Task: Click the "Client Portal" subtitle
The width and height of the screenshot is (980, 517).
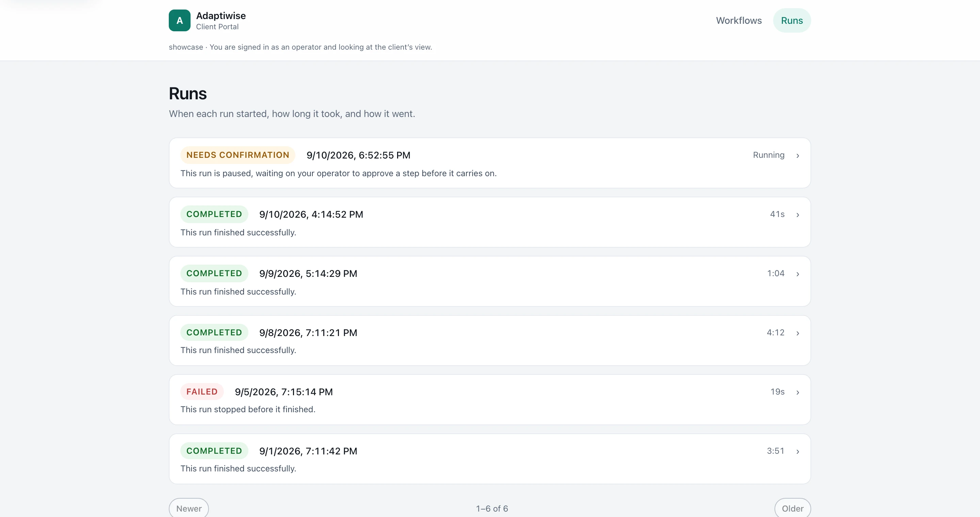Action: [217, 27]
